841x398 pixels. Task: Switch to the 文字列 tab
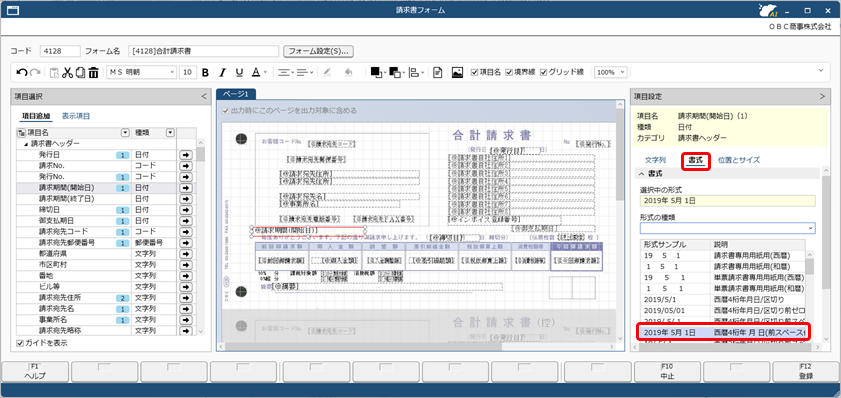tap(655, 160)
